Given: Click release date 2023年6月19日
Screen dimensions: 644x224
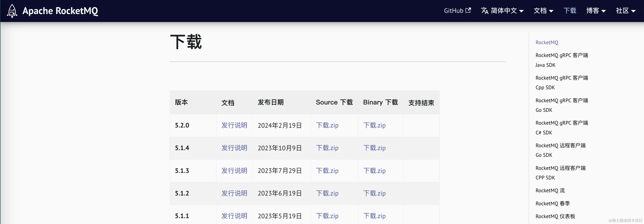Looking at the screenshot, I should [x=280, y=193].
